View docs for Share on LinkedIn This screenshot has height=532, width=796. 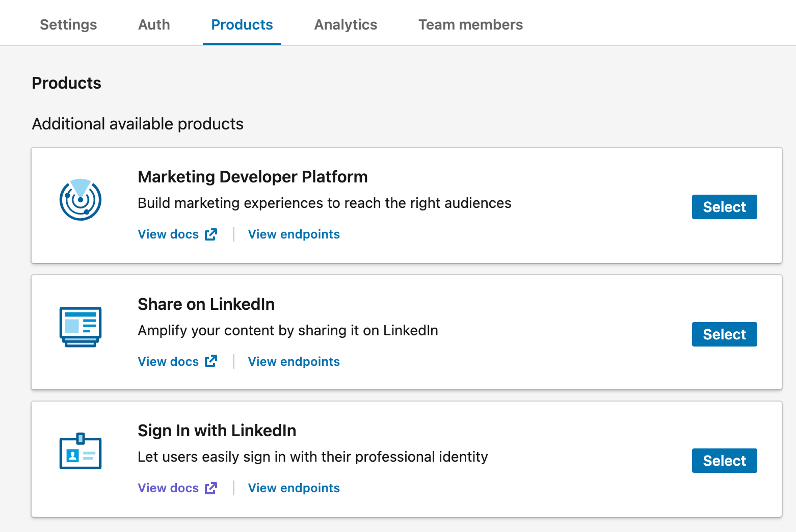[x=177, y=362]
